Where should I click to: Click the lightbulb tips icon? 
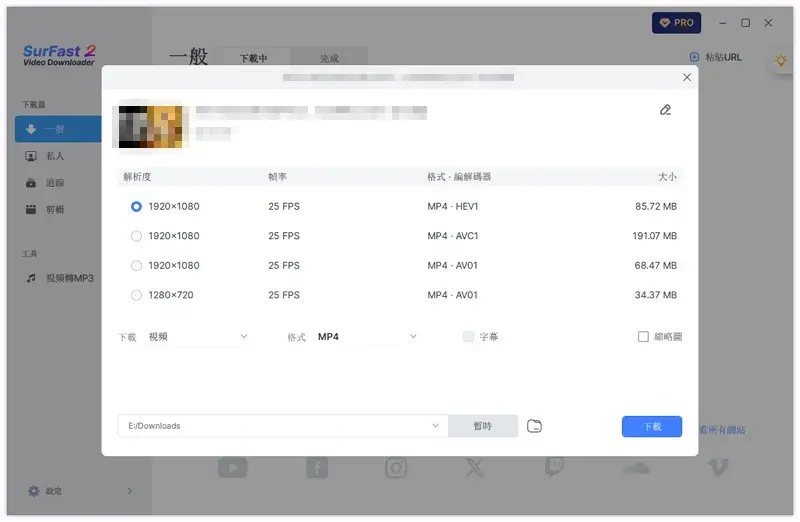tap(780, 61)
